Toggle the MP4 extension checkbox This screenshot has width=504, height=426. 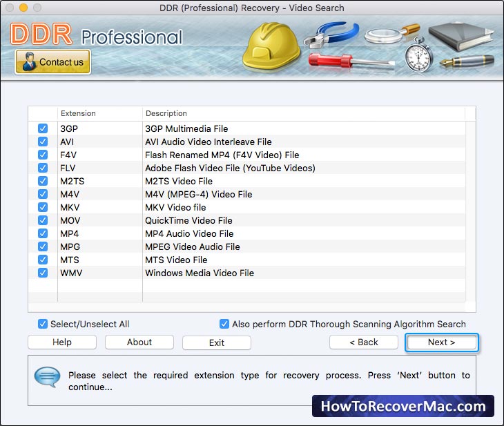pyautogui.click(x=43, y=233)
